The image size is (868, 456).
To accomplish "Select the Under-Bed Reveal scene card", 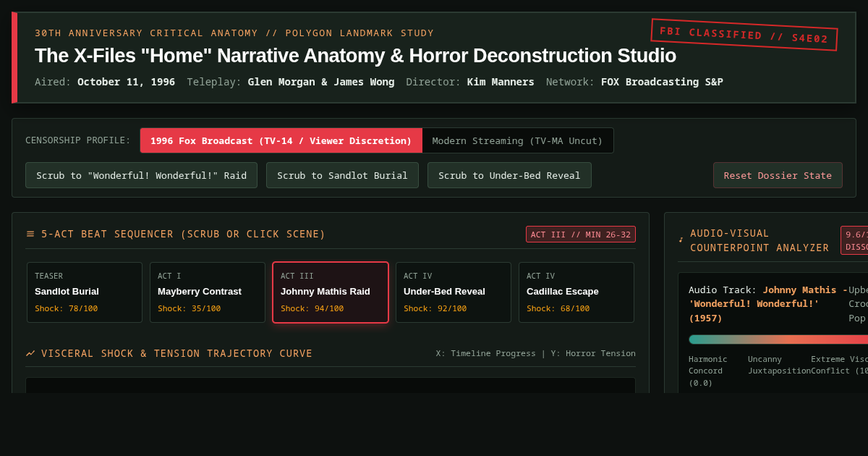I will tap(454, 292).
